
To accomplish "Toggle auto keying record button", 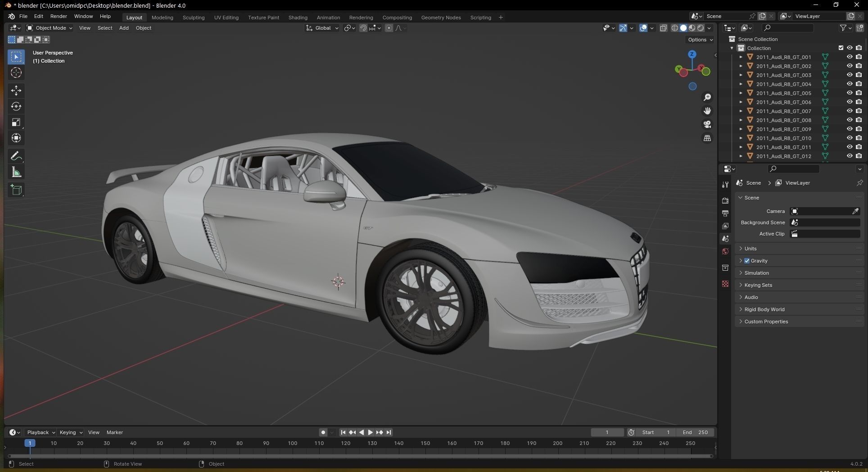I will point(323,432).
